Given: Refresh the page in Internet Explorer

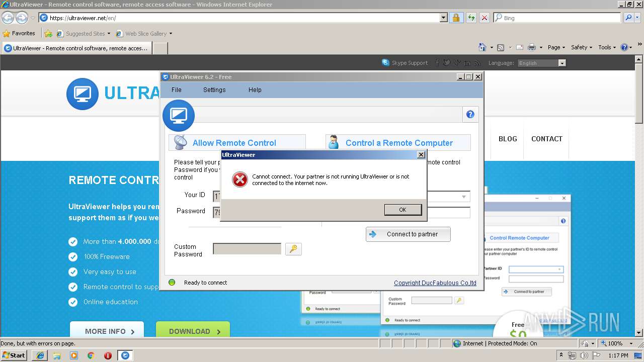Looking at the screenshot, I should 471,18.
